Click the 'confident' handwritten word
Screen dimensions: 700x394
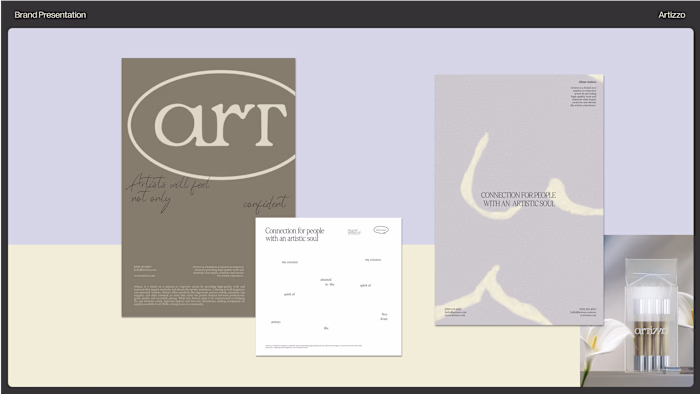pyautogui.click(x=266, y=203)
